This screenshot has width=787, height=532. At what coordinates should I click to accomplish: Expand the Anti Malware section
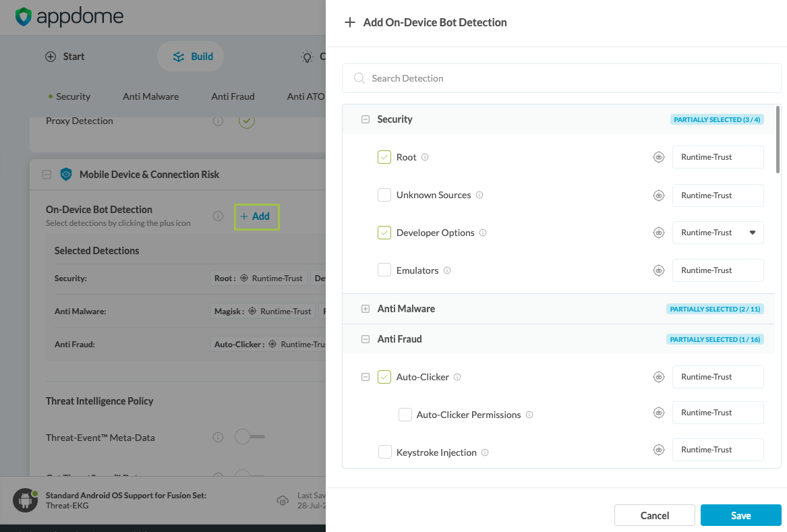coord(365,308)
